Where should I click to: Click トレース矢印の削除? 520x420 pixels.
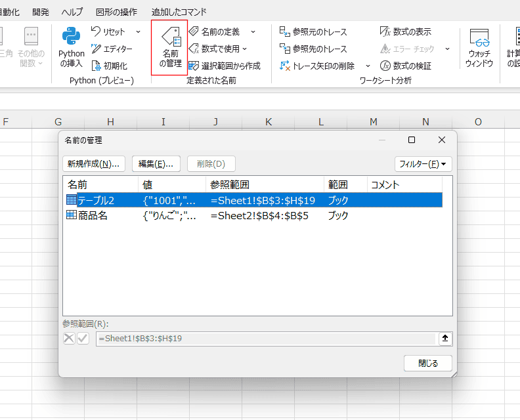point(317,66)
